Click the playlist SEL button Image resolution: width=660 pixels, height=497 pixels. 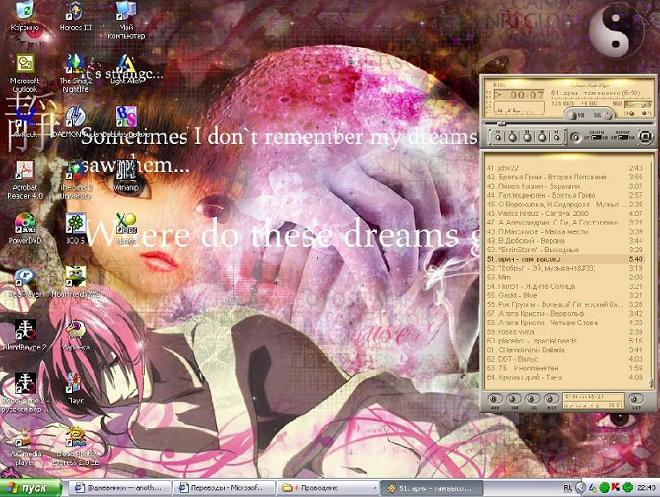pos(532,399)
